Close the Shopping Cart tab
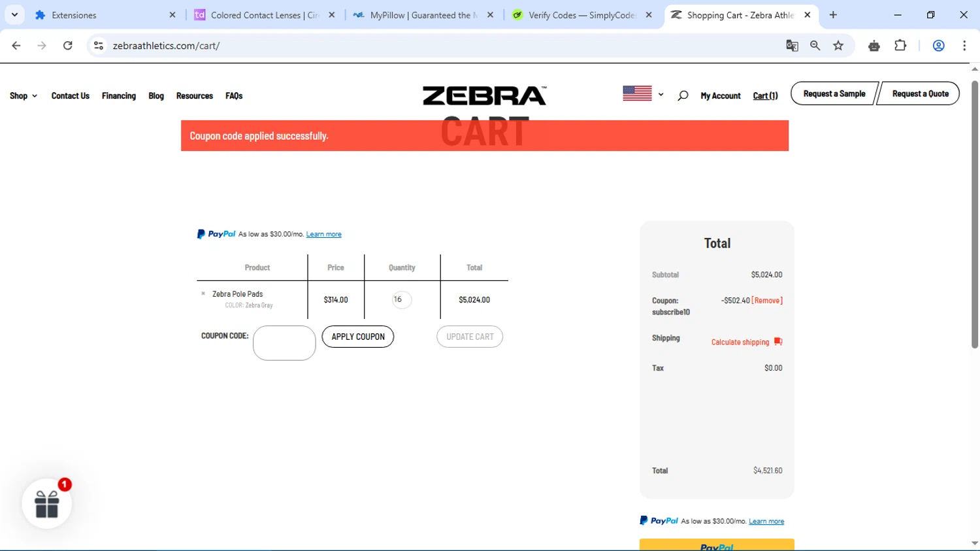The height and width of the screenshot is (551, 980). click(808, 14)
